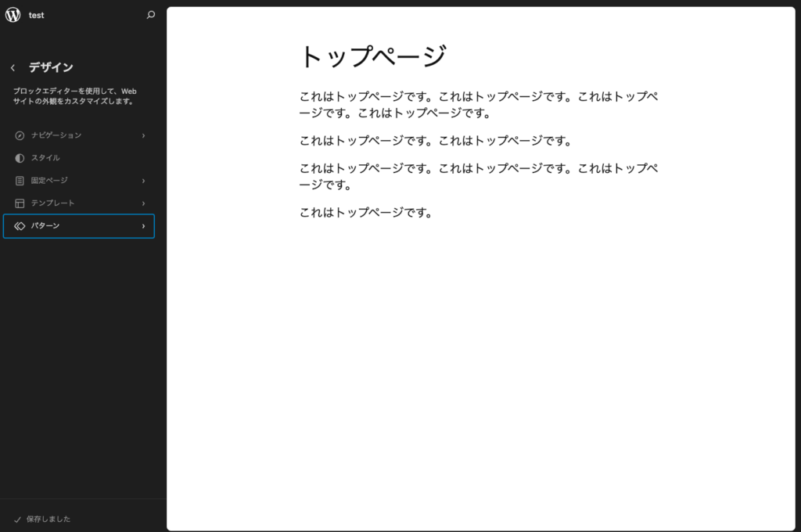Expand the テンプレート chevron arrow

point(143,203)
